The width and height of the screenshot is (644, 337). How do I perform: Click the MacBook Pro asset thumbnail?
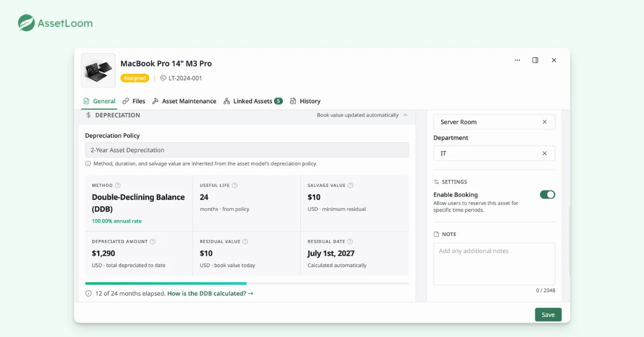click(x=98, y=70)
